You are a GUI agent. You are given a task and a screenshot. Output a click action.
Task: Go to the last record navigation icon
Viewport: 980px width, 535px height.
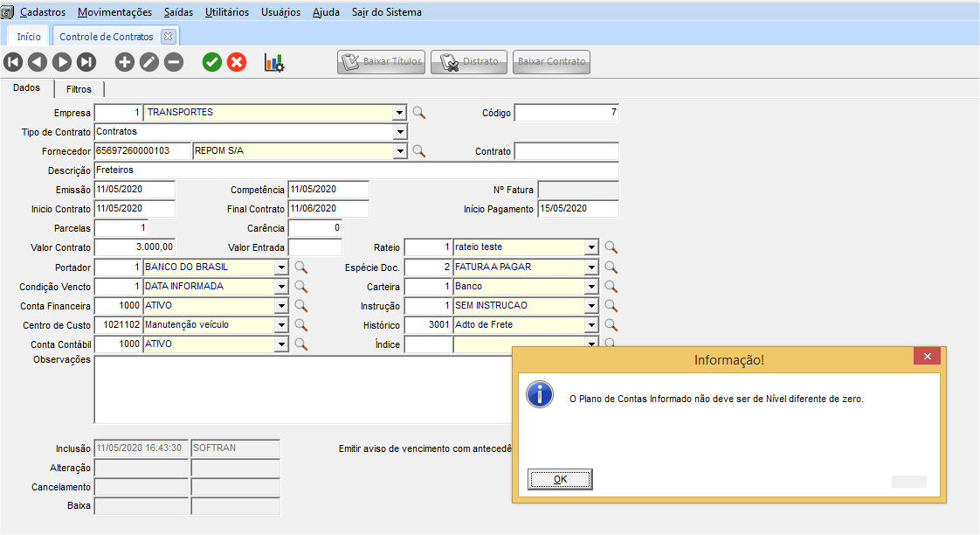(x=86, y=62)
